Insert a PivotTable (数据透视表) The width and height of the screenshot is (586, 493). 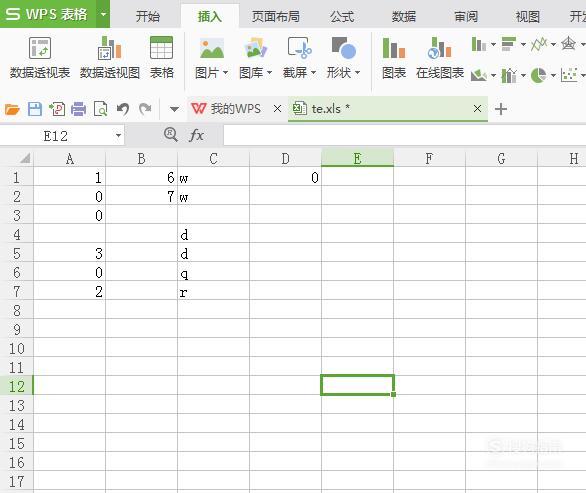click(x=40, y=57)
